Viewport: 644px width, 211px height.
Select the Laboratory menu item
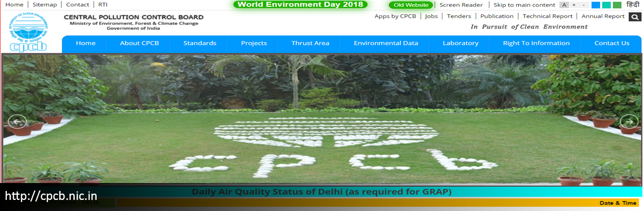click(460, 43)
